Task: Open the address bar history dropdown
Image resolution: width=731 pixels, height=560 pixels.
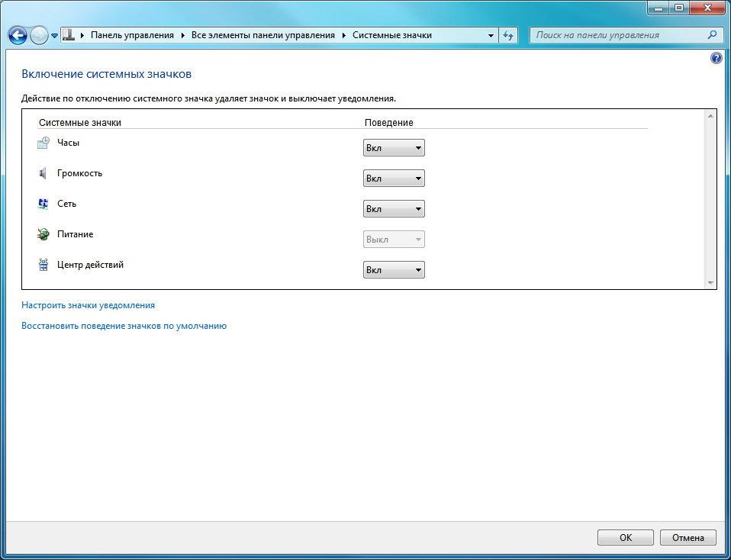Action: pos(491,35)
